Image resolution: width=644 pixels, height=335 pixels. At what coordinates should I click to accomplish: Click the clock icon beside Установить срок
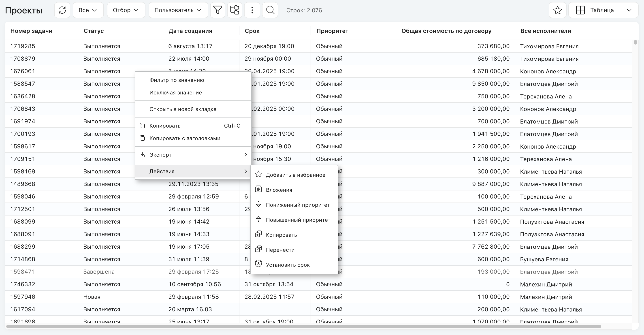pos(258,264)
